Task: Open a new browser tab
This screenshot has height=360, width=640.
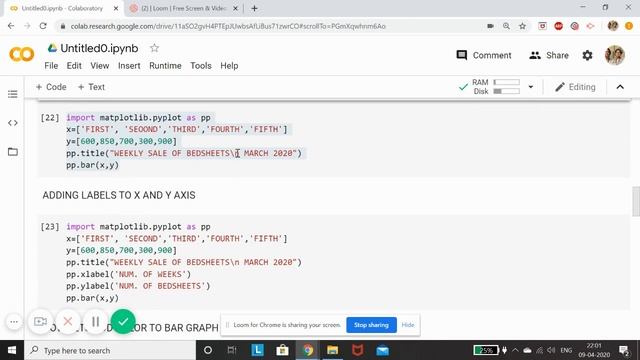Action: coord(254,8)
